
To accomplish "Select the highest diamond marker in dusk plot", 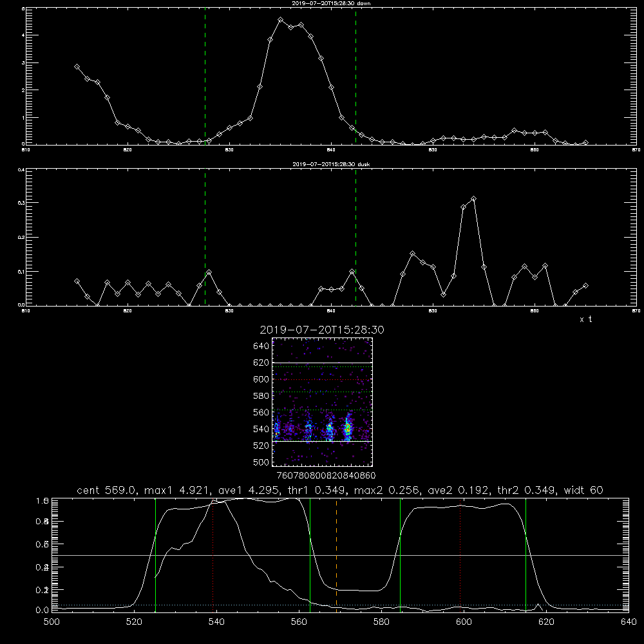I will 473,199.
